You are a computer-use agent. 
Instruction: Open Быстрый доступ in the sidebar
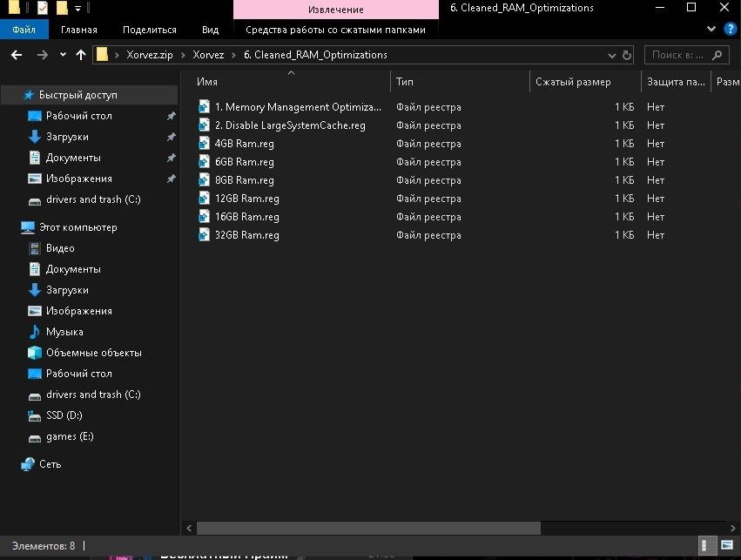click(78, 95)
